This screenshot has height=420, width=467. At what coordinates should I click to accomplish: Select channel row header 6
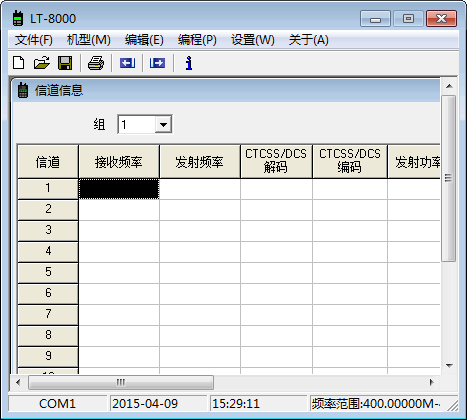48,294
